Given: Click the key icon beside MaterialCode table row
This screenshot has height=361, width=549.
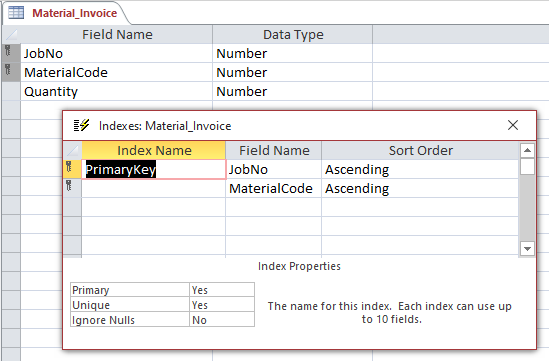Looking at the screenshot, I should [8, 70].
